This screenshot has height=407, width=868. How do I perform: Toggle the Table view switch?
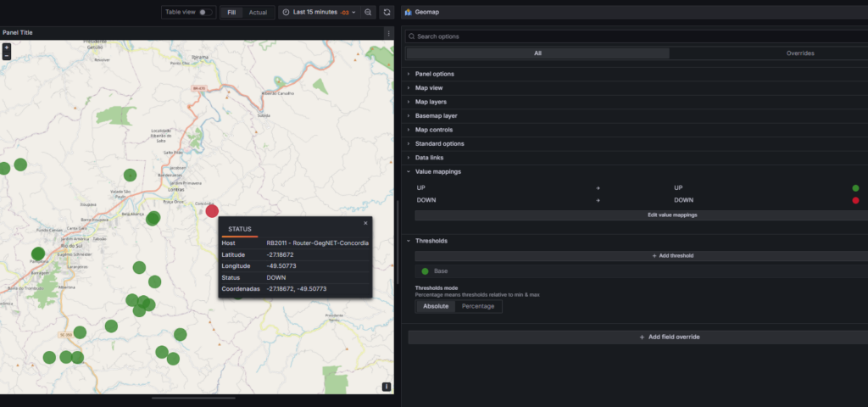pos(204,13)
